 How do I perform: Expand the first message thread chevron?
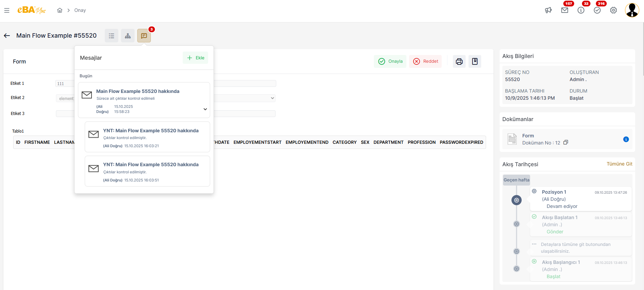205,109
